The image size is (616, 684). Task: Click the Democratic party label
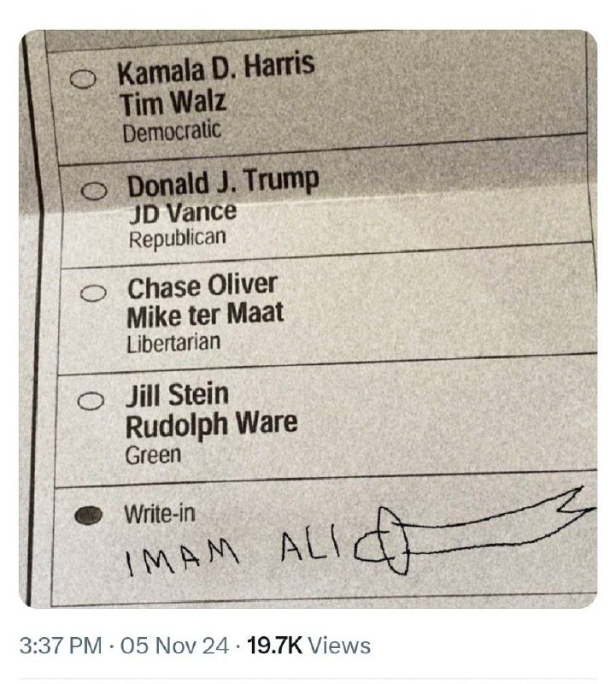172,131
